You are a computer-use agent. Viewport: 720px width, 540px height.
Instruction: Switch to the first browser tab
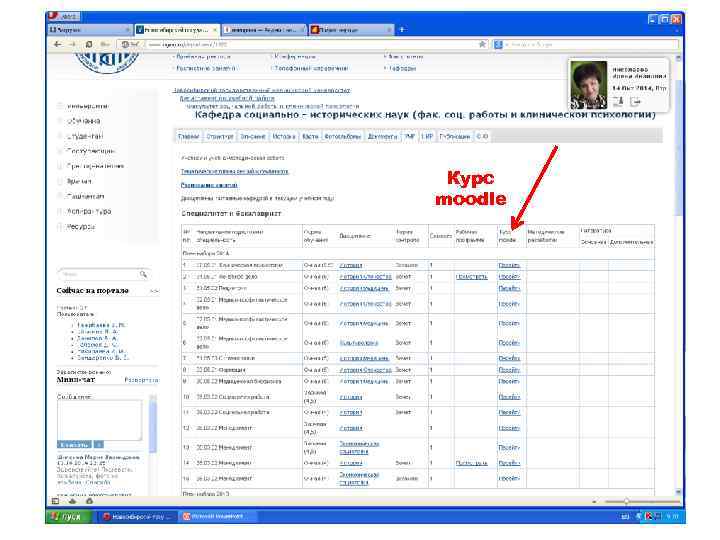click(x=90, y=30)
